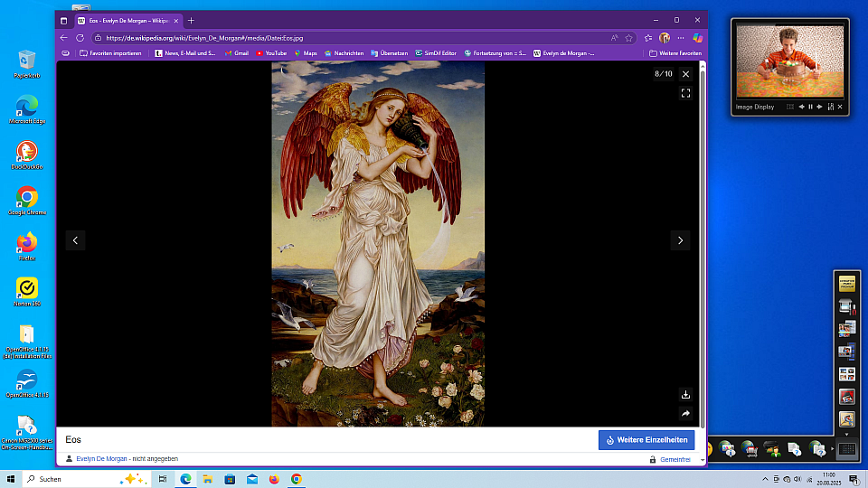Open the photo collage dock icon
868x488 pixels.
click(x=846, y=329)
